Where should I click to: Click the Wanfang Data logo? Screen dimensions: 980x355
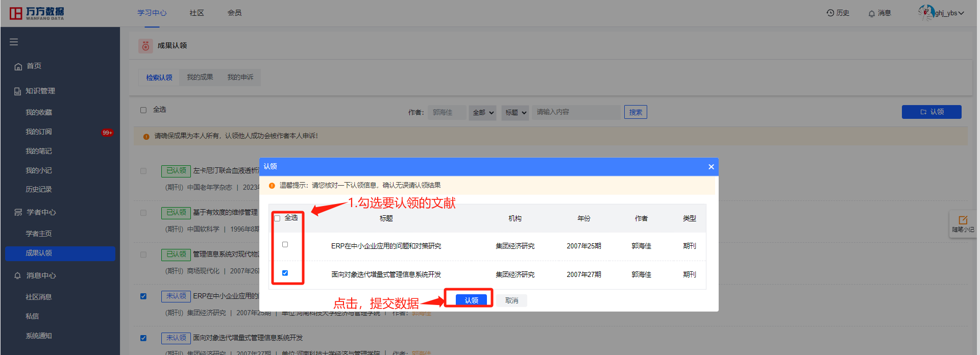37,13
